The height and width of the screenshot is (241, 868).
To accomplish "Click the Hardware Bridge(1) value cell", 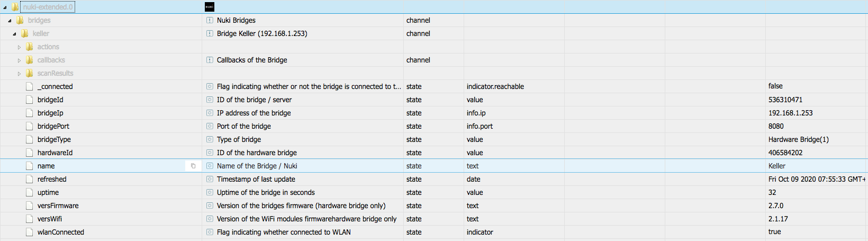I will (798, 139).
